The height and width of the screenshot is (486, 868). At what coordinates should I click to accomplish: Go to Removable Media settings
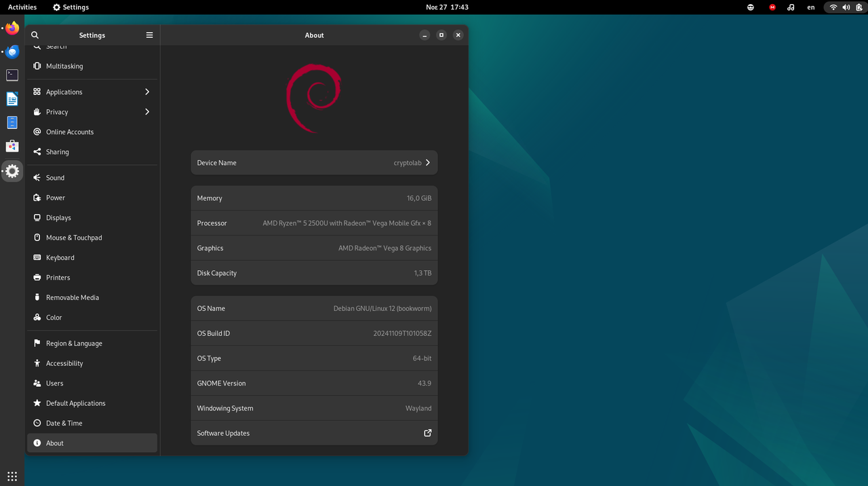92,298
